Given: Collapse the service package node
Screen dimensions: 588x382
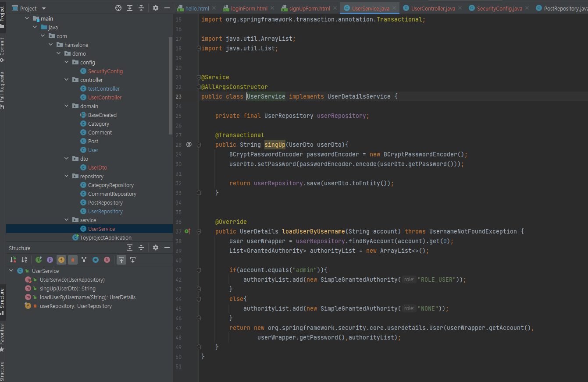Looking at the screenshot, I should tap(66, 220).
